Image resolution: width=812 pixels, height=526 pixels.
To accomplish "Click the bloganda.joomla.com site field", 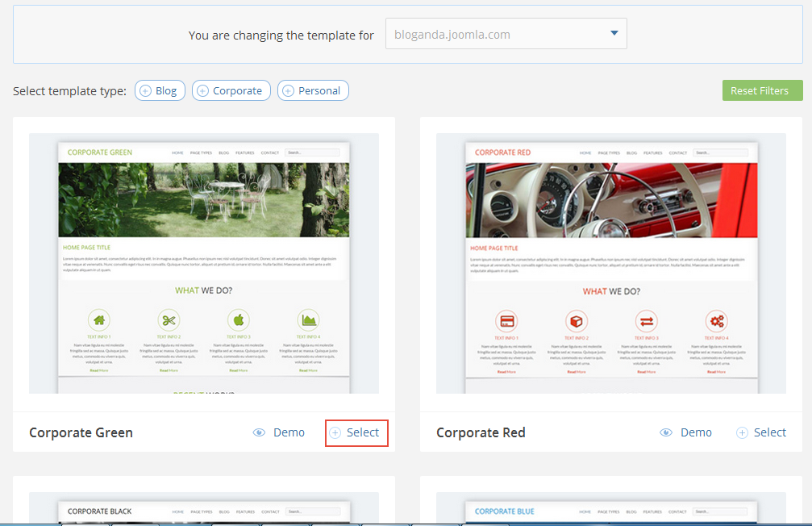I will pos(506,34).
